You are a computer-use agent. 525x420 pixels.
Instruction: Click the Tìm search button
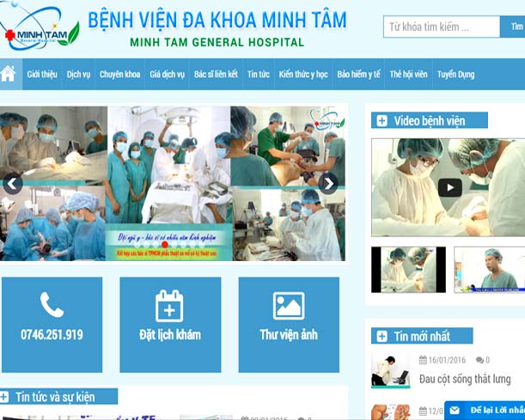(x=513, y=27)
